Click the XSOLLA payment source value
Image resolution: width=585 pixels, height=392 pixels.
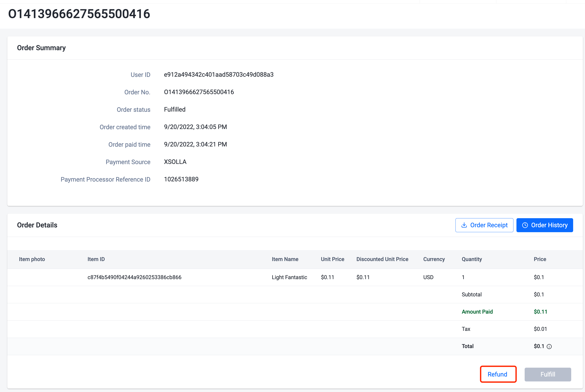[175, 162]
